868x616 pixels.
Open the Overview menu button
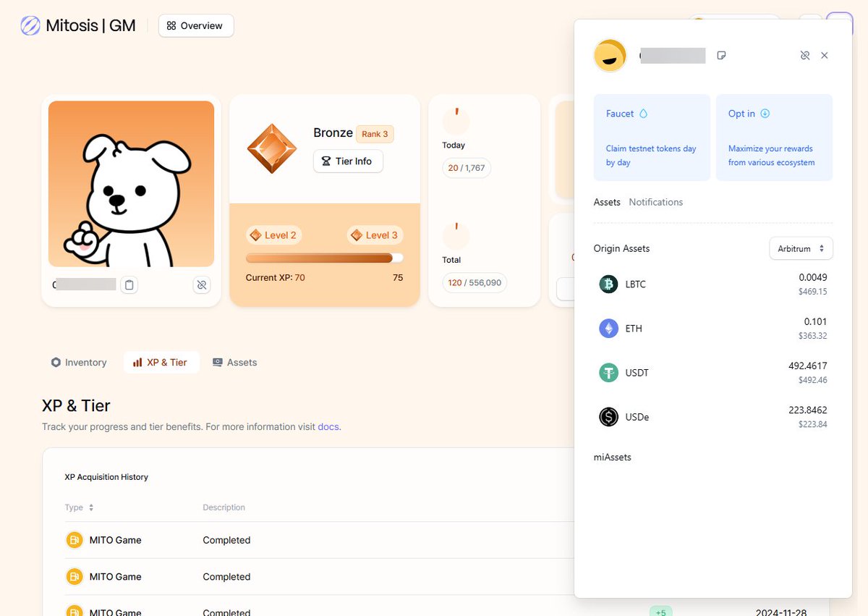click(196, 25)
